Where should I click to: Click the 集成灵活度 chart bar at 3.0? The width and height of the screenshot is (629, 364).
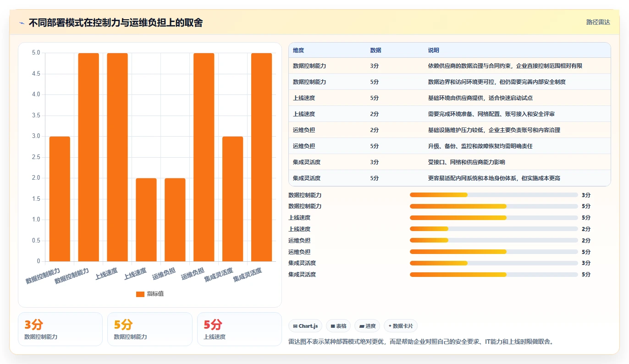(233, 199)
